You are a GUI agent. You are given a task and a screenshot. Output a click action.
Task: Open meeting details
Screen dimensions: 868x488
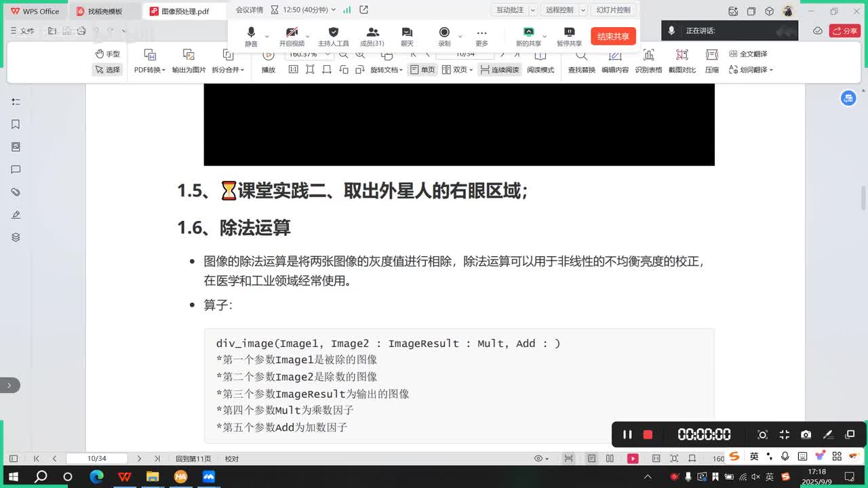click(249, 10)
